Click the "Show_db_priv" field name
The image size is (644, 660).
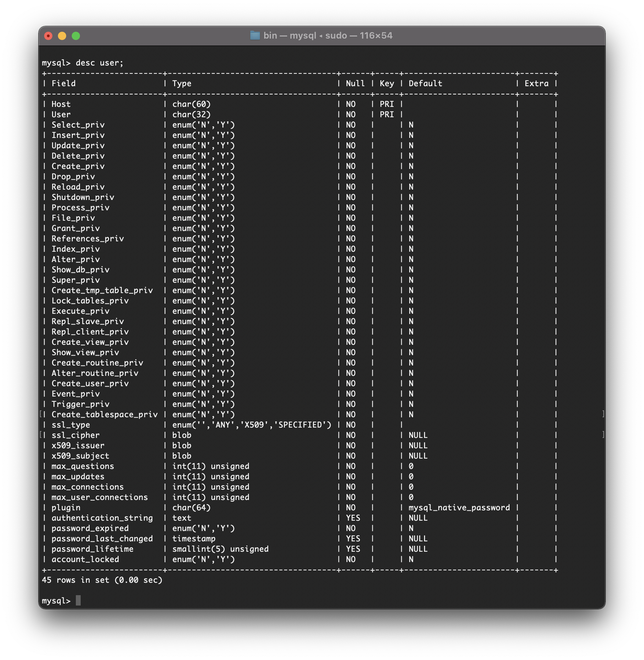click(81, 270)
